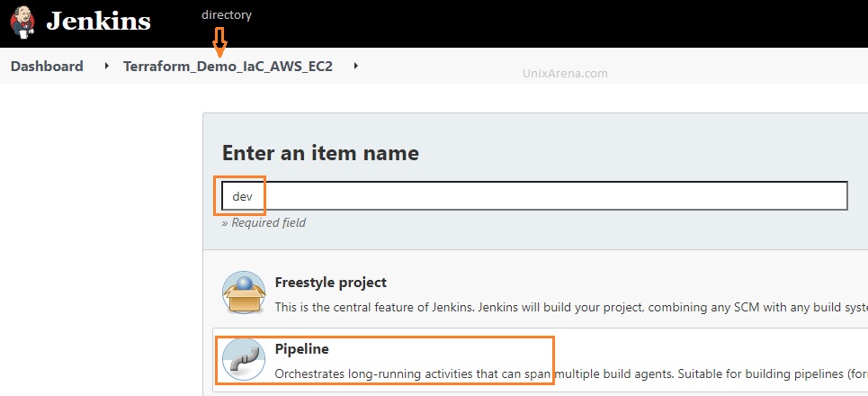Click the Pipeline description starting with Orchestrates
This screenshot has height=396, width=868.
pos(571,373)
